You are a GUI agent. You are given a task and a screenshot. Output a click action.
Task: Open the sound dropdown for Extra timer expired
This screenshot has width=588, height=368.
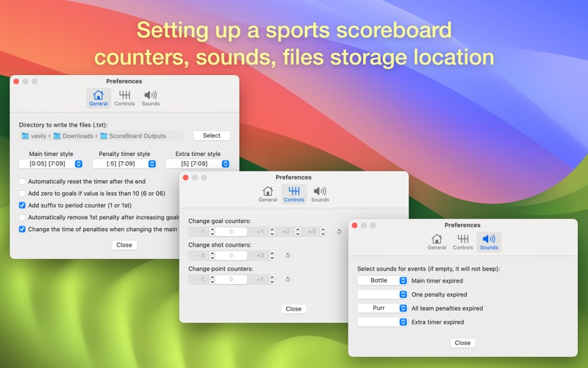click(382, 322)
